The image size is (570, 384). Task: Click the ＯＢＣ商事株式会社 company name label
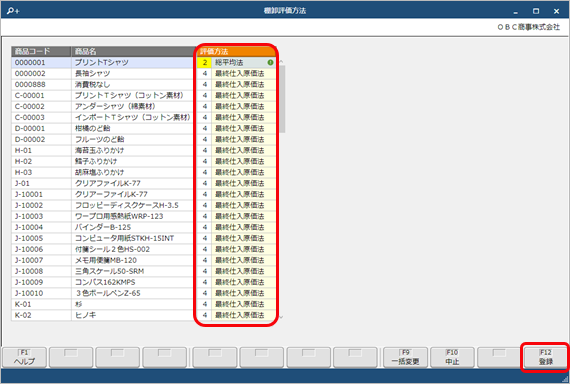tap(529, 27)
